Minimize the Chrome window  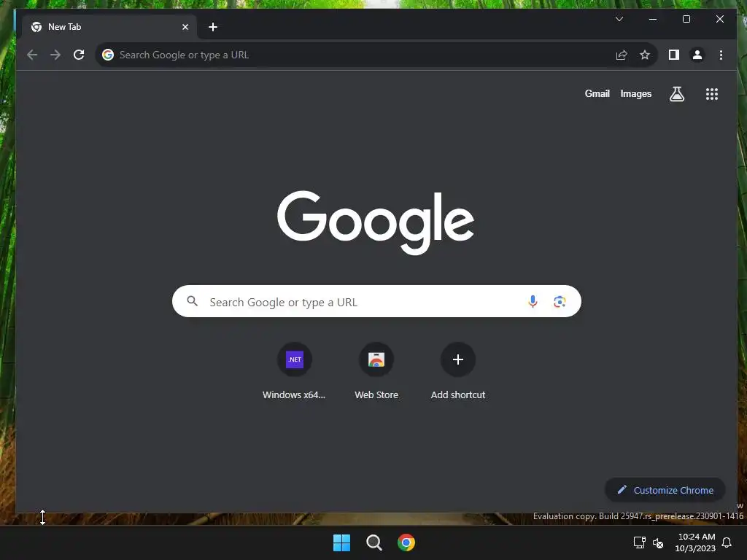click(653, 19)
